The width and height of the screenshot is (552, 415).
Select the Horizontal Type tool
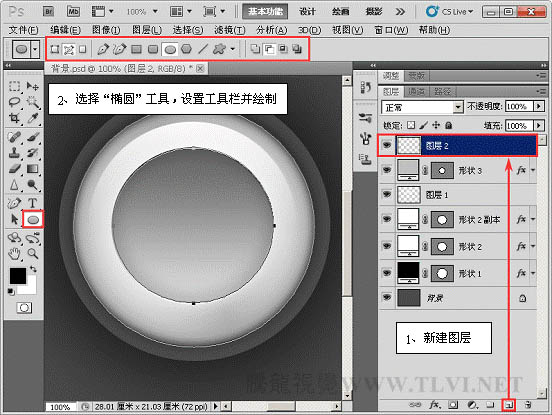coord(33,203)
